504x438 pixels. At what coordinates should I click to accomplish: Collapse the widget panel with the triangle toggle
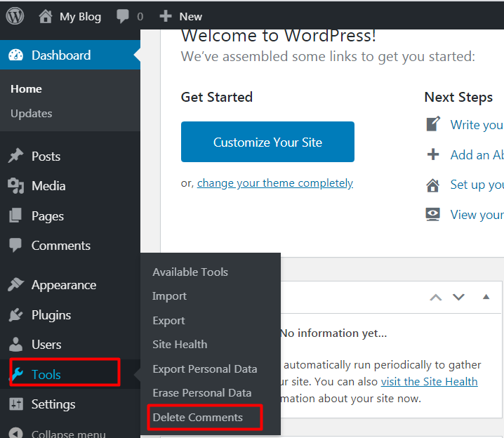(486, 297)
